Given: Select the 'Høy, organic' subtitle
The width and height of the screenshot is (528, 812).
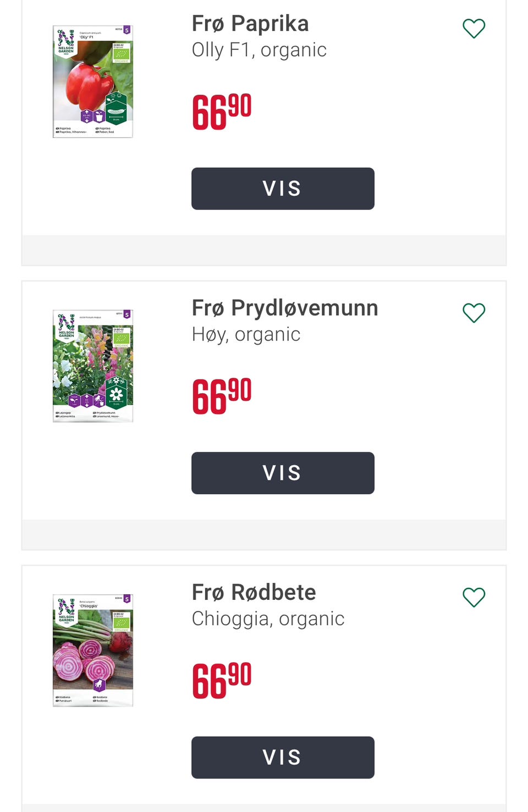Looking at the screenshot, I should pyautogui.click(x=246, y=334).
